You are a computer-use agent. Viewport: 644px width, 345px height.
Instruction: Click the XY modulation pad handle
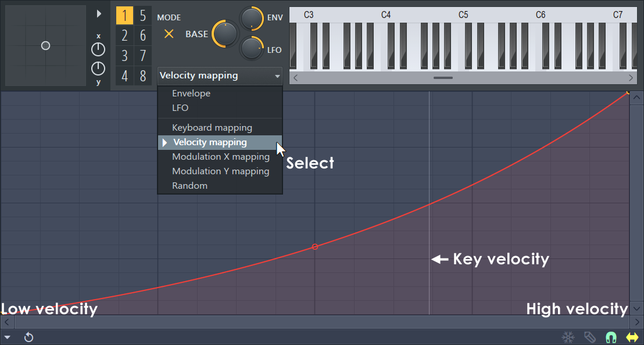pyautogui.click(x=45, y=46)
